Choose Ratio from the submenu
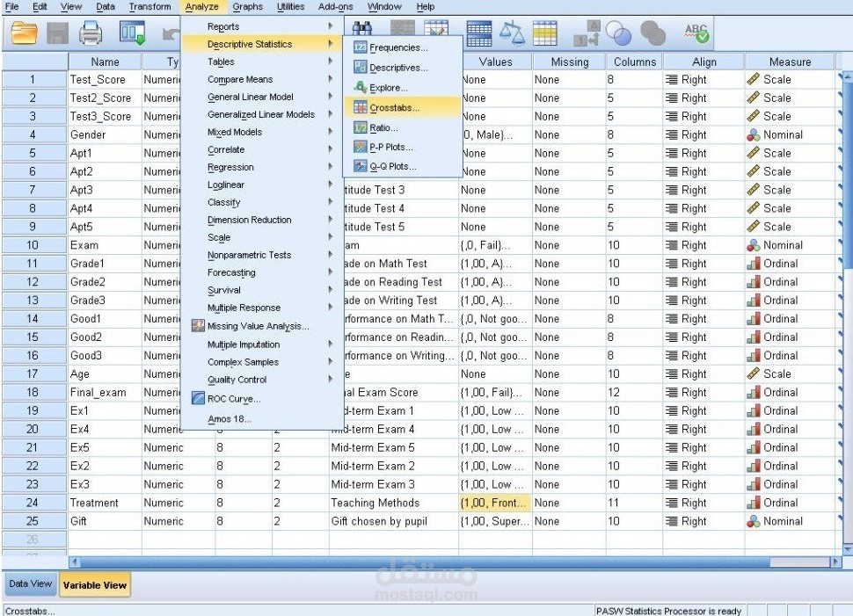This screenshot has height=616, width=853. click(x=402, y=127)
